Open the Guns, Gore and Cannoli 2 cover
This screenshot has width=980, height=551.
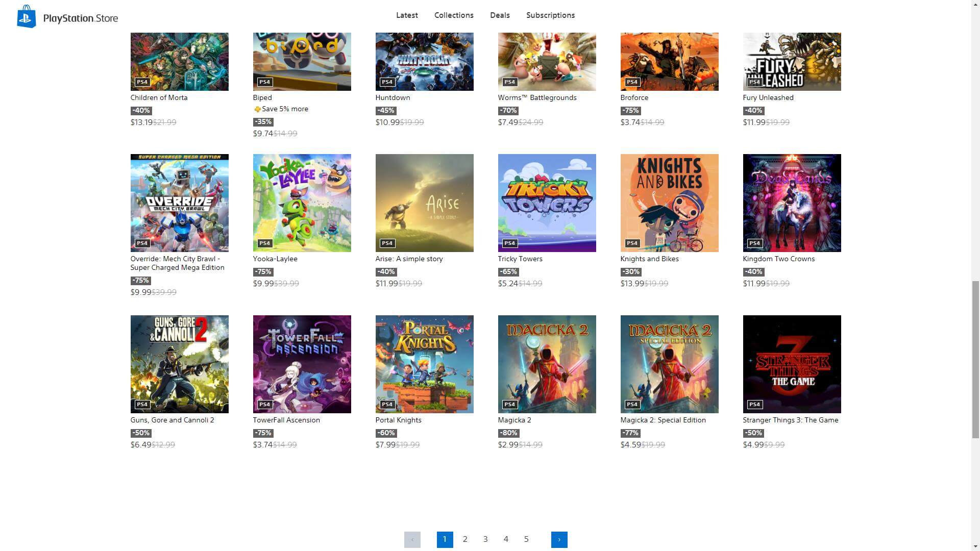[x=179, y=364]
